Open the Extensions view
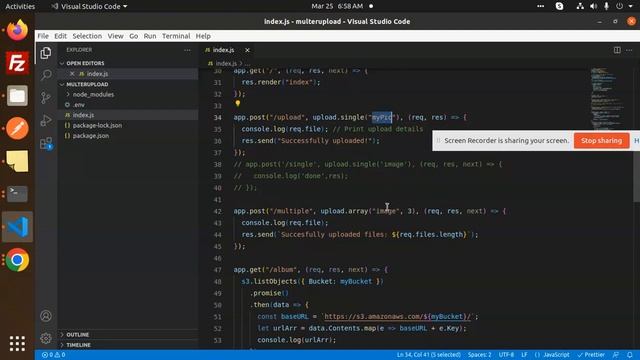Screen dimensions: 640x360 point(46,143)
